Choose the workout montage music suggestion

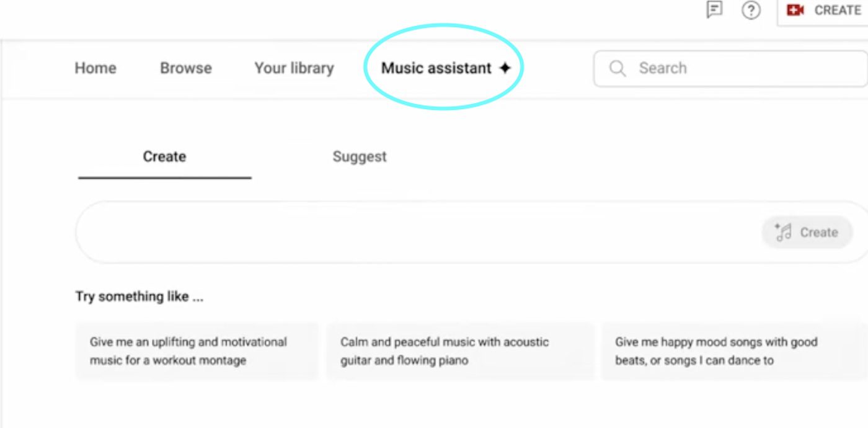[x=197, y=351]
